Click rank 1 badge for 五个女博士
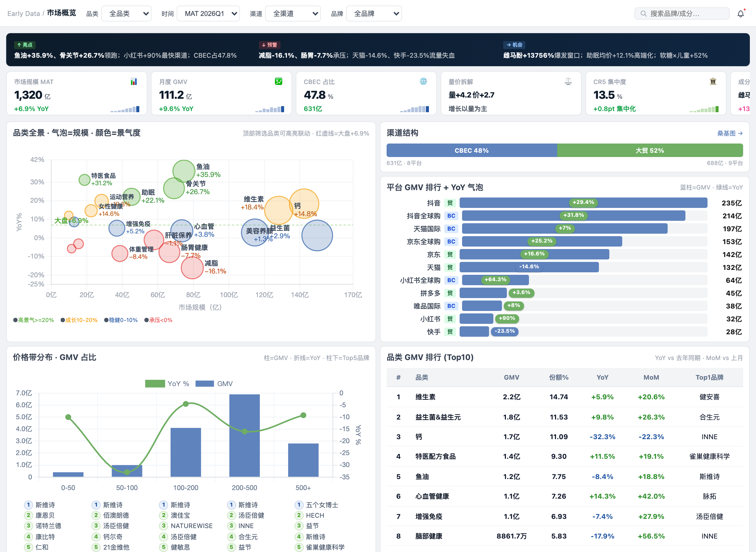Viewport: 756px width, 552px height. pos(299,504)
